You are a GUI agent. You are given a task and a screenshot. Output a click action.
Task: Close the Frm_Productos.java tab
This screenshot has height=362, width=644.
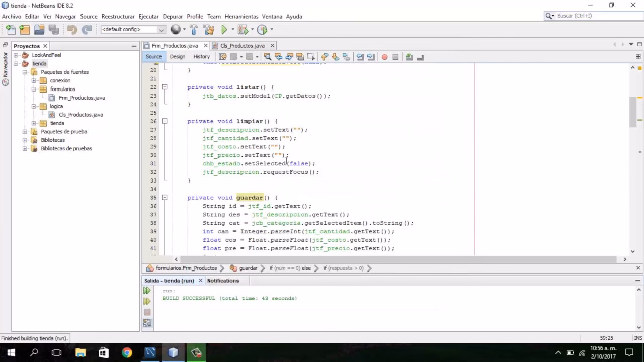pos(206,46)
